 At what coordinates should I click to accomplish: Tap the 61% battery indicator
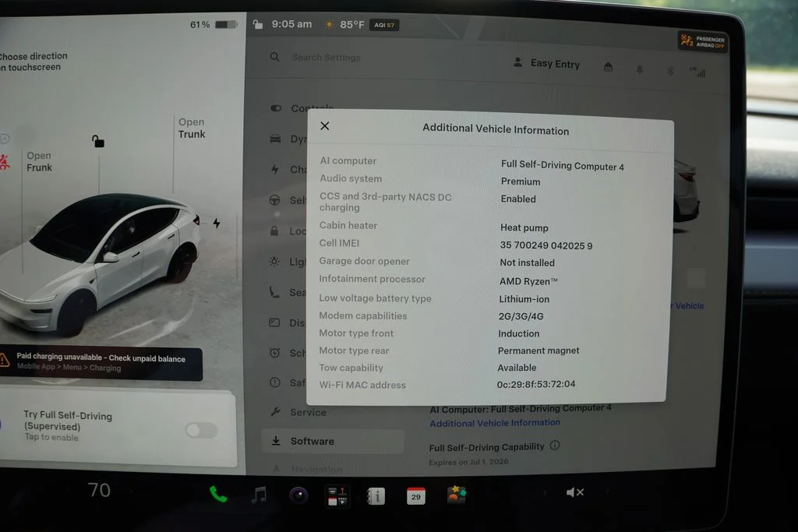214,24
